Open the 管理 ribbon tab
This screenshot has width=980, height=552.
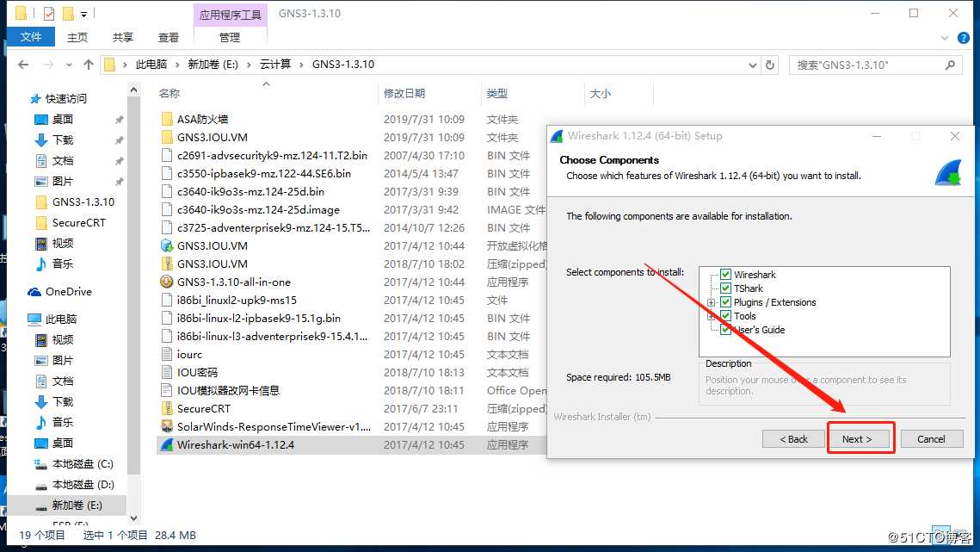[230, 38]
